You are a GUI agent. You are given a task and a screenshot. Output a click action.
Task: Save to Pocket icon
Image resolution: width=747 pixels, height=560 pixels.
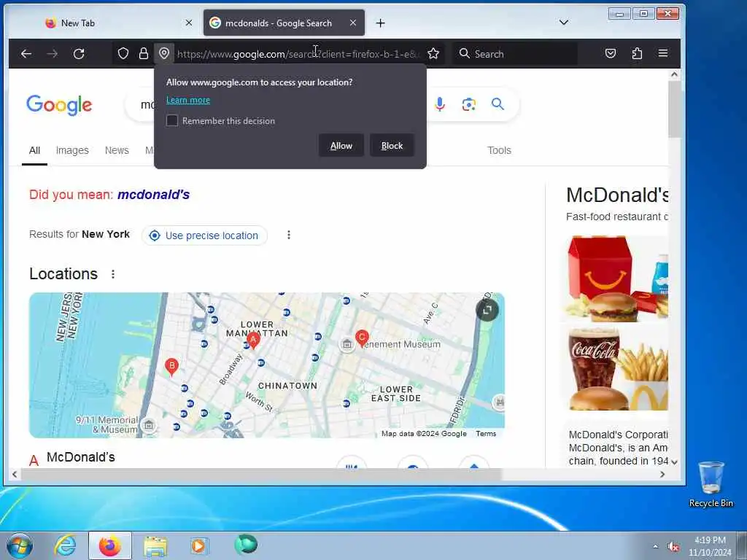(x=611, y=53)
